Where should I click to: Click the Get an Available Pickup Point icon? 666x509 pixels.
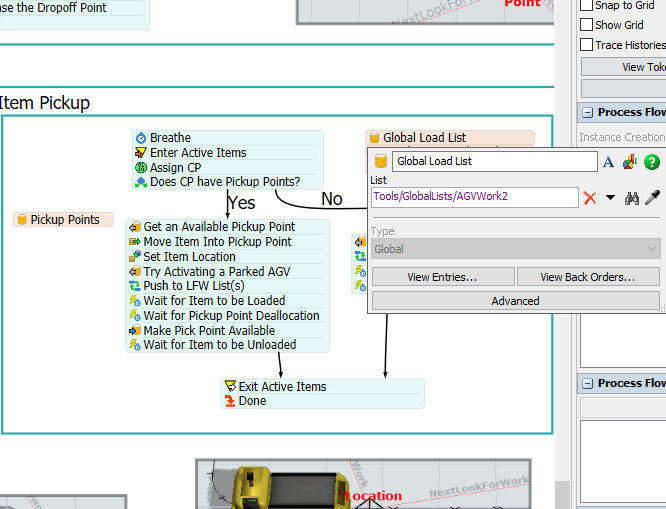tap(135, 227)
